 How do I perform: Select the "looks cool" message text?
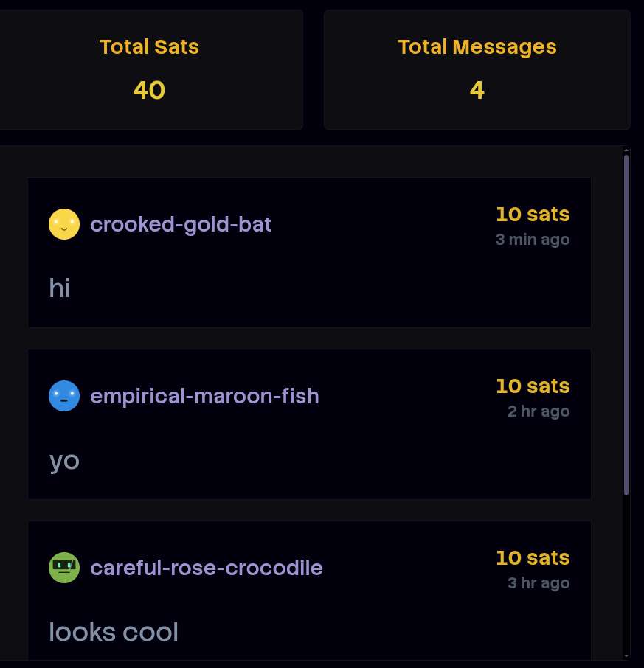pyautogui.click(x=114, y=632)
